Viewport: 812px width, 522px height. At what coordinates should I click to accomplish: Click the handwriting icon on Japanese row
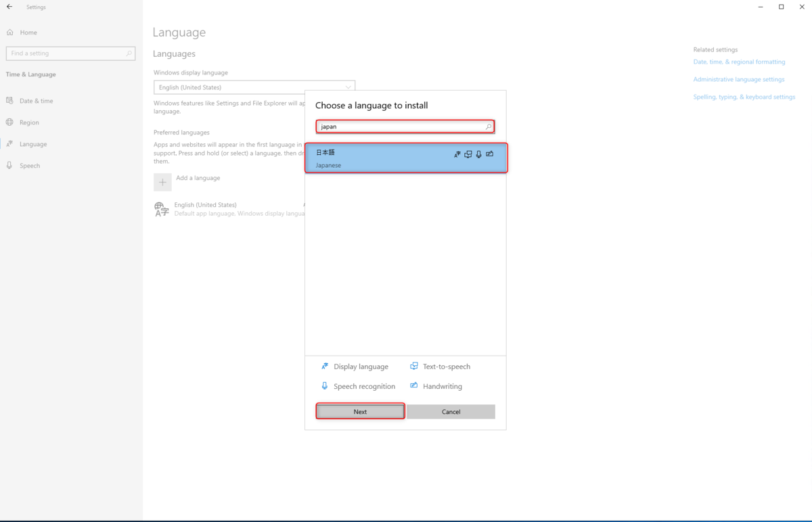[490, 154]
